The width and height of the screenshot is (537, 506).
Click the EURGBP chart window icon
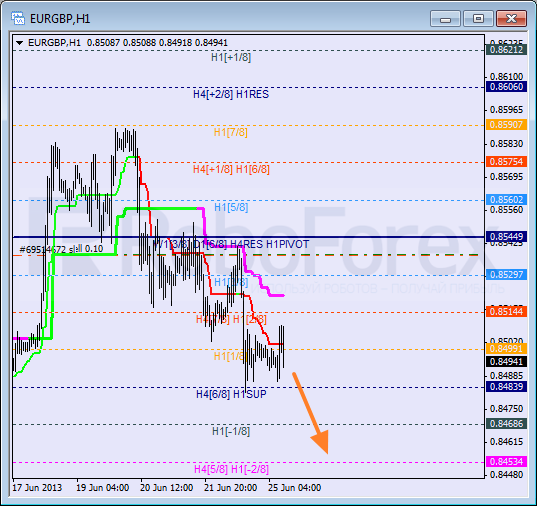pyautogui.click(x=17, y=18)
